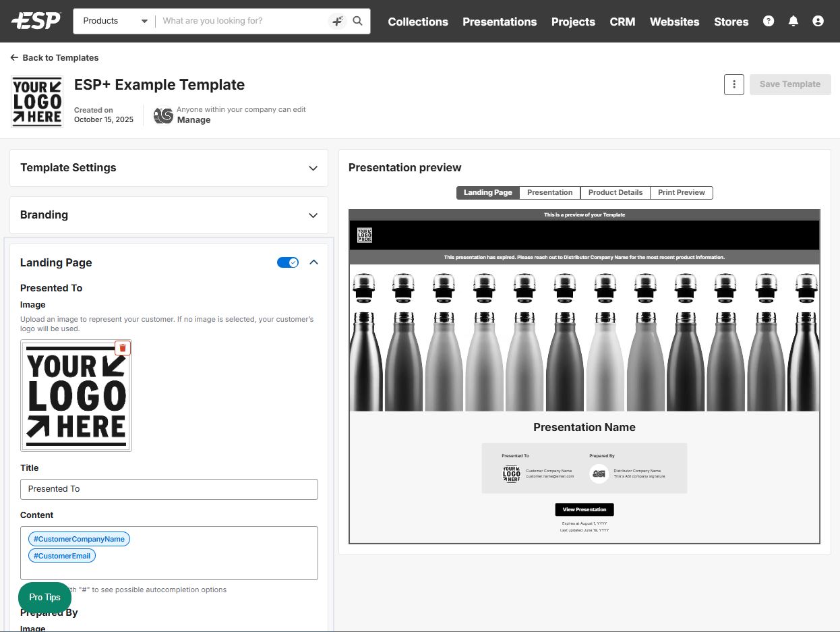840x632 pixels.
Task: Open the user account profile icon
Action: point(818,21)
